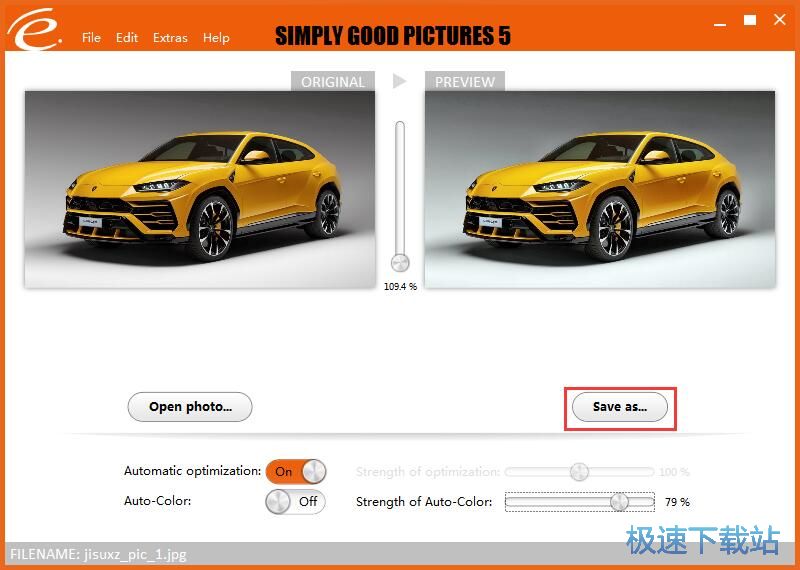Turn off Automatic optimization switch
800x570 pixels.
295,471
